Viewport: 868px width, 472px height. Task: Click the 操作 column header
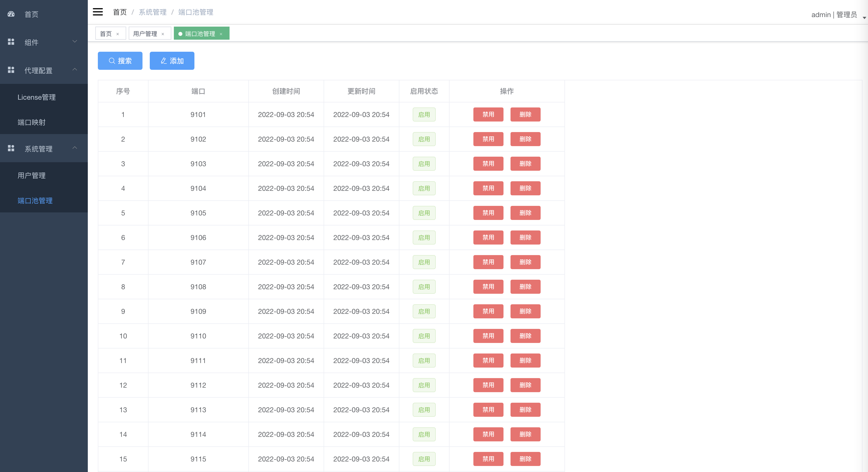tap(507, 91)
